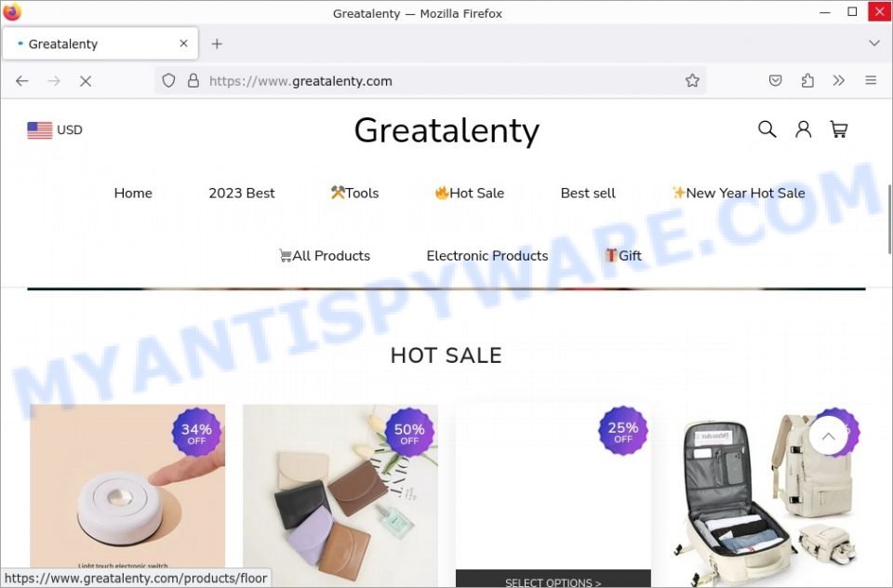The image size is (893, 588).
Task: Stop loading the page
Action: [86, 82]
